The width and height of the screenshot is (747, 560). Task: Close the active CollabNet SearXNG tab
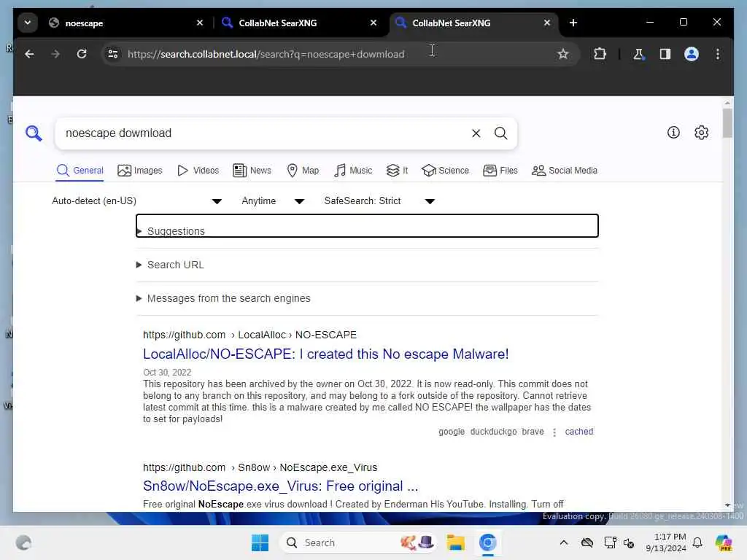(x=547, y=23)
